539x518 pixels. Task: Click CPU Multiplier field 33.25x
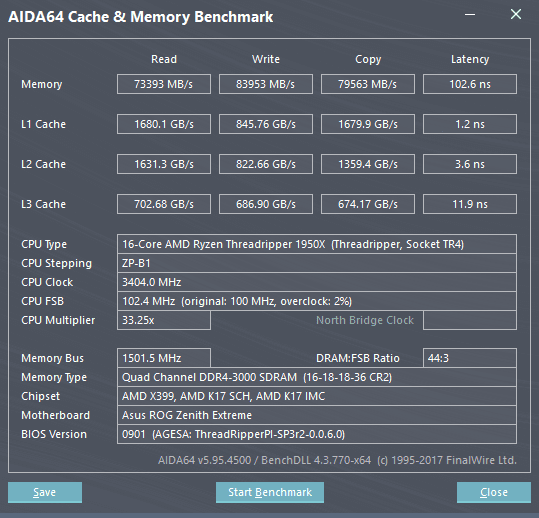pos(164,320)
